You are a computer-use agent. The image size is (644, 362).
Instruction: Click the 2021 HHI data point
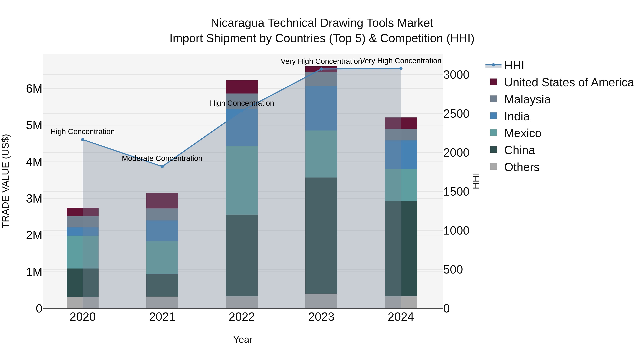(162, 166)
